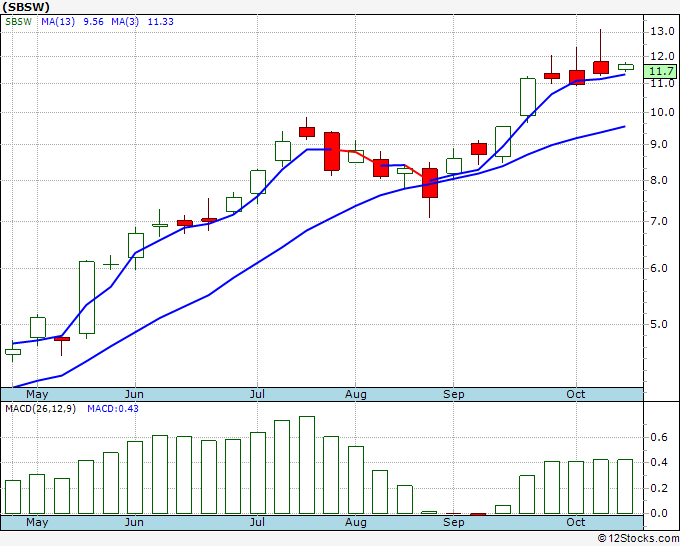Click the MA(3) legend label
The width and height of the screenshot is (680, 546).
tap(125, 22)
